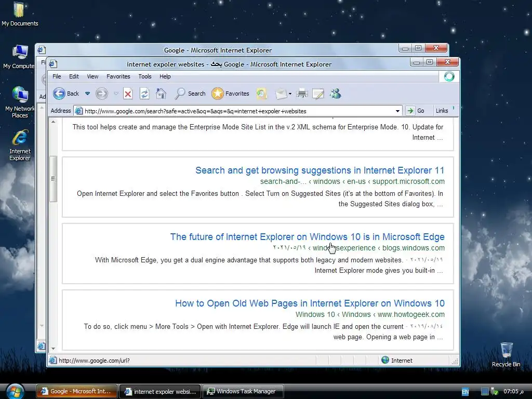Click the IE page icon in status bar
This screenshot has width=532, height=399.
(52, 361)
